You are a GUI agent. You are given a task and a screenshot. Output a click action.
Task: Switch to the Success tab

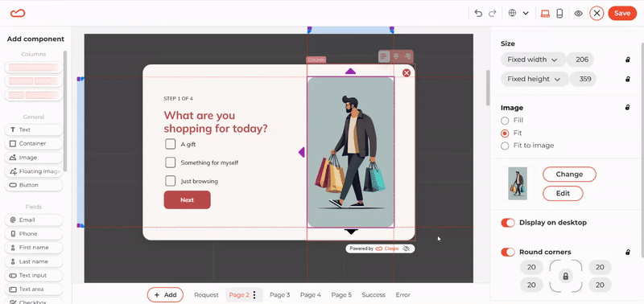pyautogui.click(x=374, y=295)
